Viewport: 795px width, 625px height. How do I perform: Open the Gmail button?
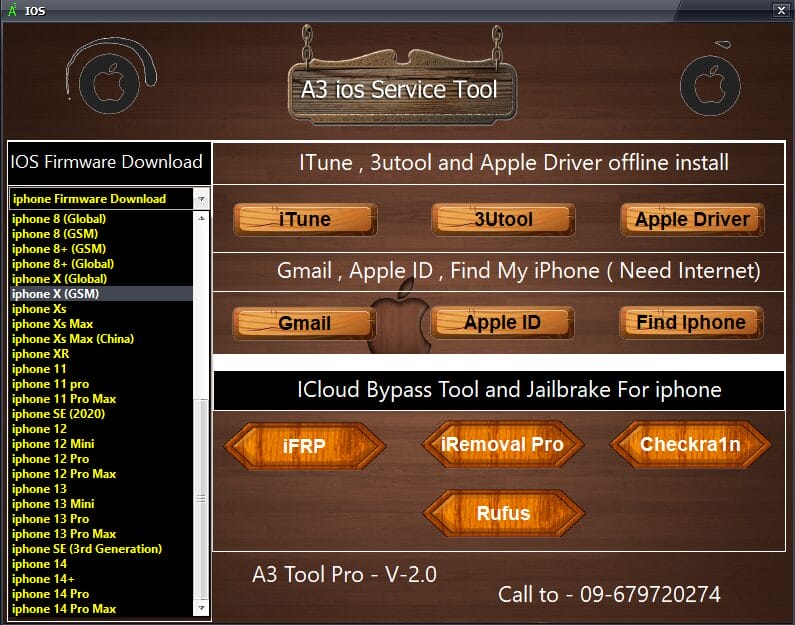point(304,323)
